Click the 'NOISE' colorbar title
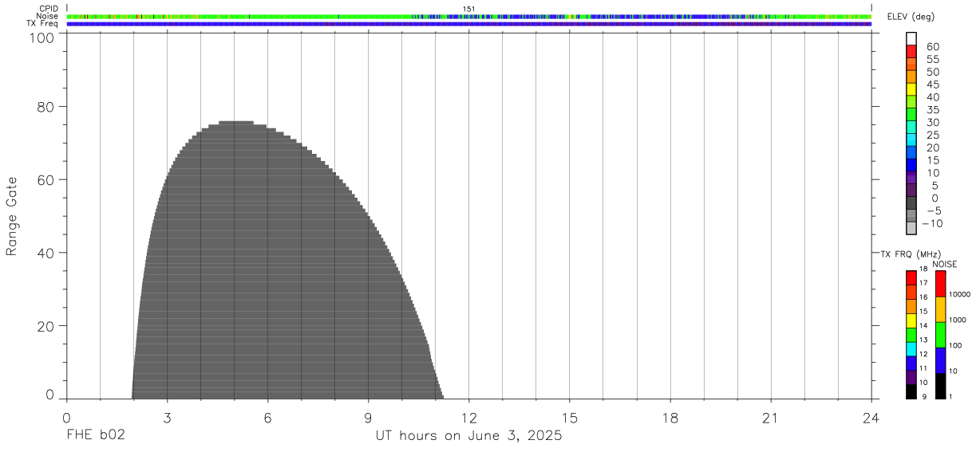Image resolution: width=980 pixels, height=452 pixels. (944, 264)
